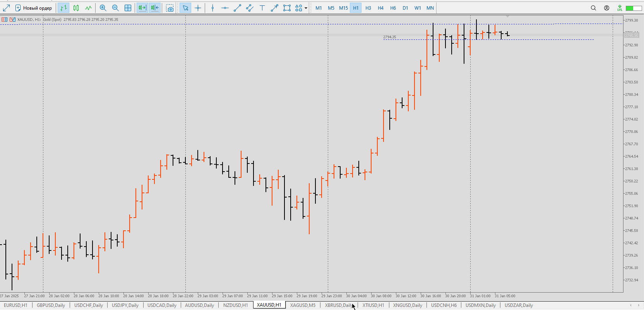Open the GBPUSD,Daily chart tab

(x=51, y=305)
